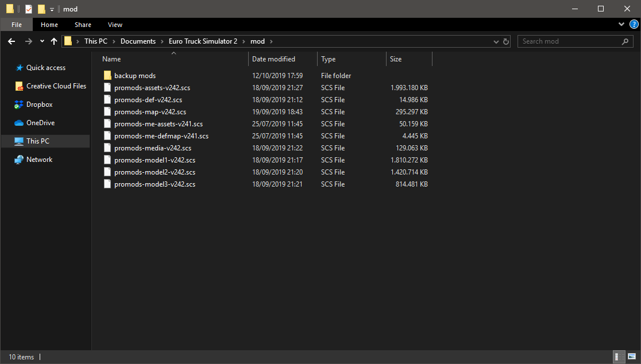Select file promods-me-defmap-v241.scs
The width and height of the screenshot is (641, 364).
click(161, 136)
